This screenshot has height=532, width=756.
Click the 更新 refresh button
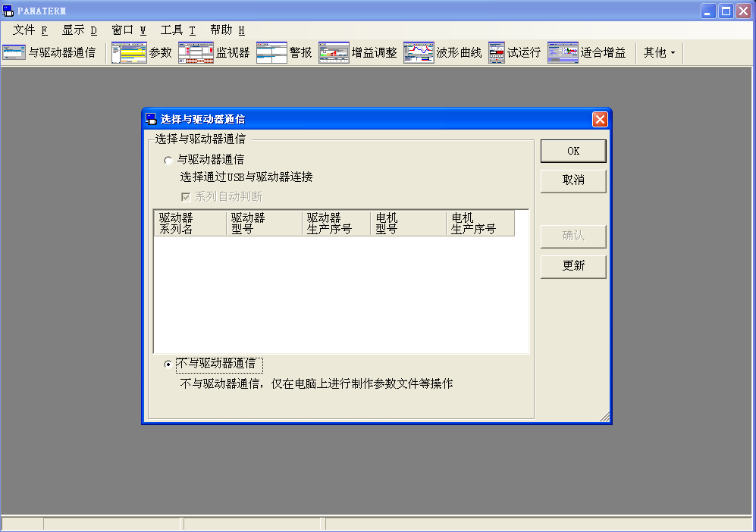[x=573, y=267]
